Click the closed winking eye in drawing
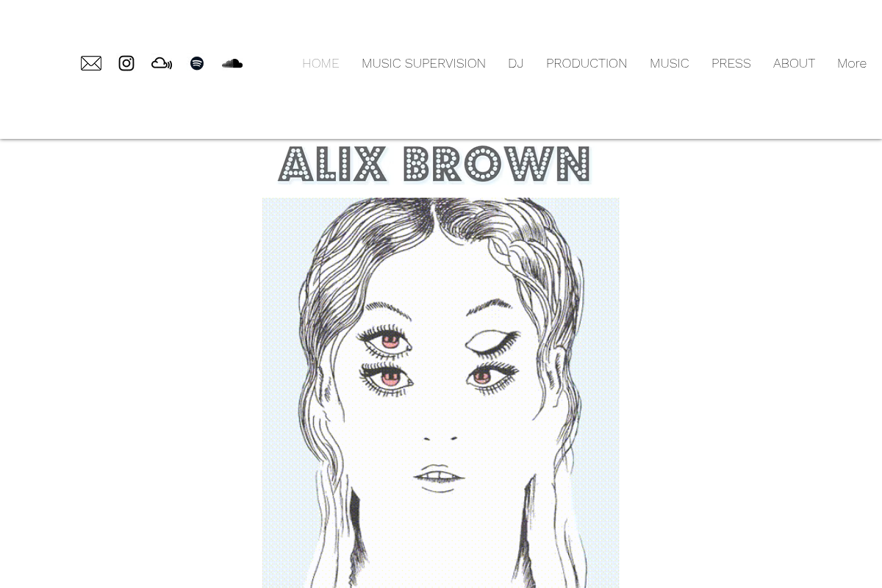 pos(492,342)
